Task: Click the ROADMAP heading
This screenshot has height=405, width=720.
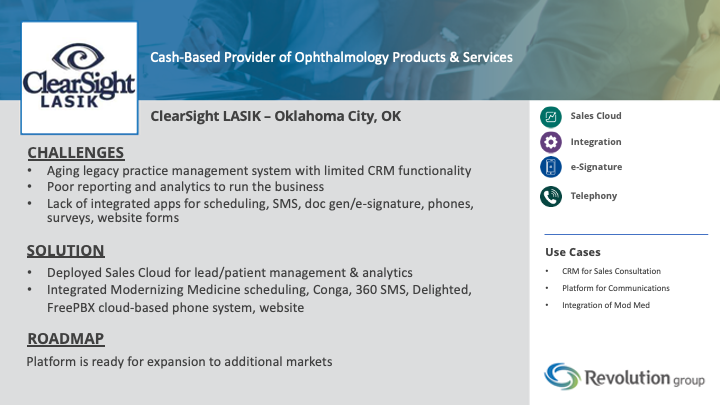Action: coord(66,338)
